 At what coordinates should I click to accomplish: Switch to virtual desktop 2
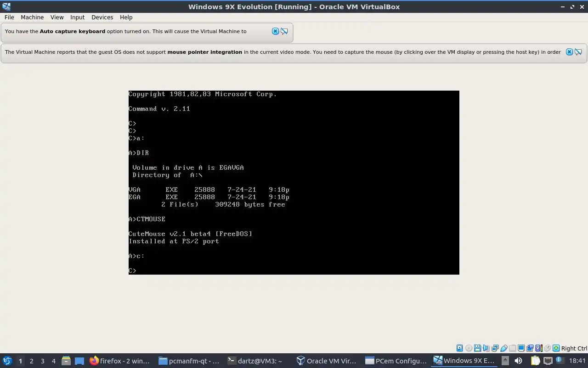[x=31, y=361]
